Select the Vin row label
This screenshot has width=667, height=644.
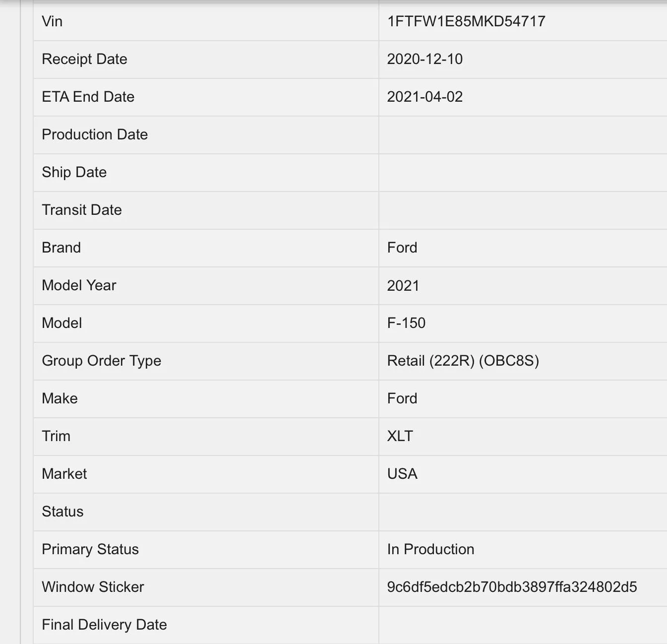coord(52,21)
